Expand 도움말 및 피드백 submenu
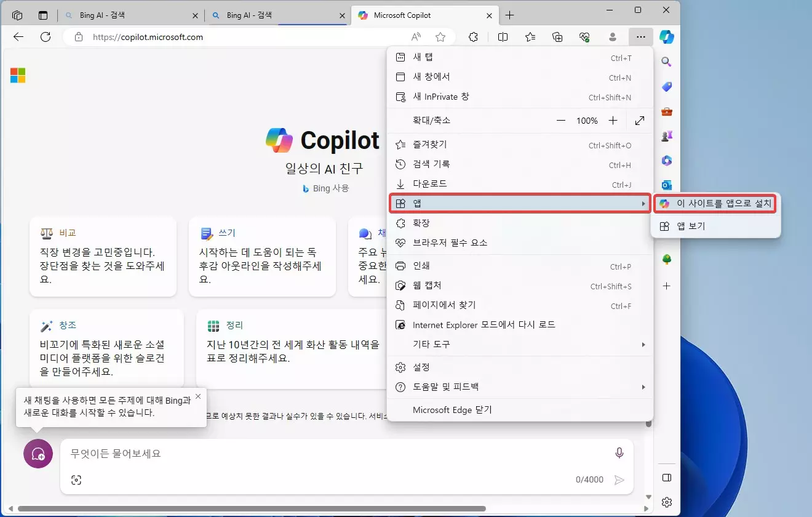The height and width of the screenshot is (517, 812). (x=520, y=387)
